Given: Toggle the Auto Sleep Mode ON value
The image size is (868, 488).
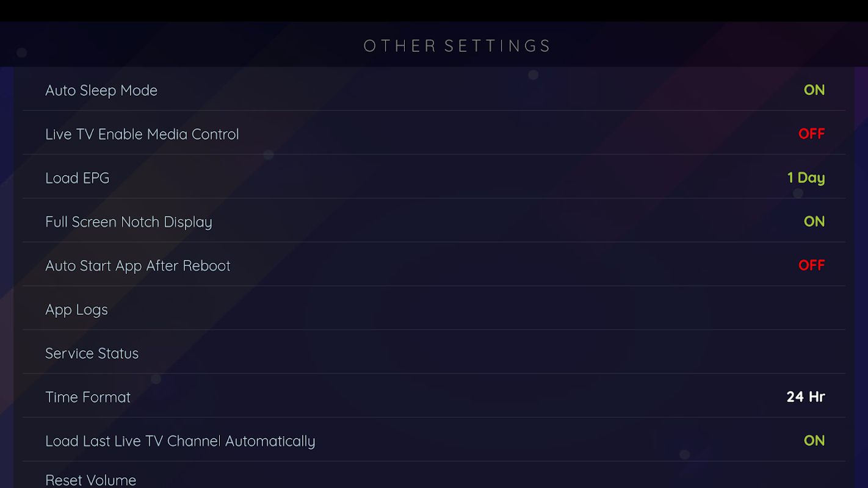Looking at the screenshot, I should click(x=814, y=90).
